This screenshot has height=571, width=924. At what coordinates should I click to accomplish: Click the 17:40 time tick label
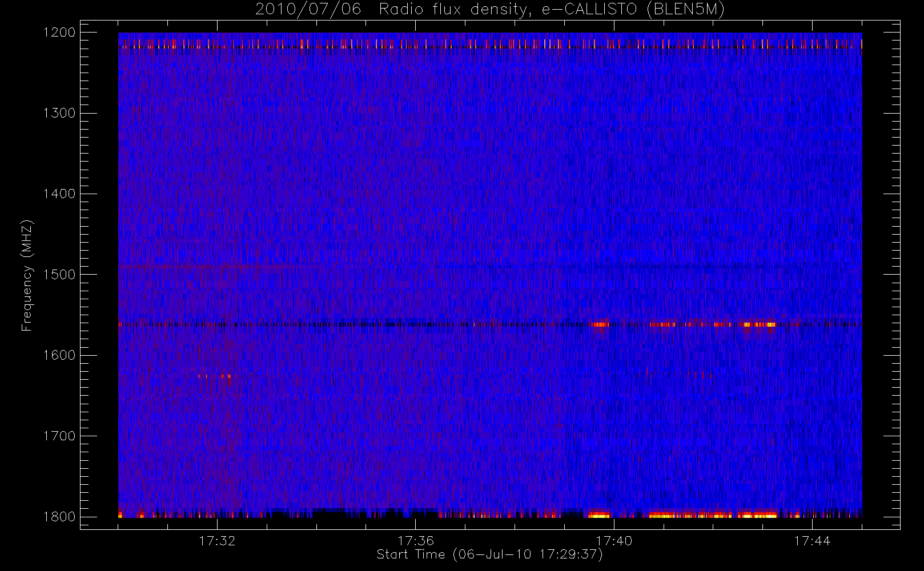[x=614, y=541]
